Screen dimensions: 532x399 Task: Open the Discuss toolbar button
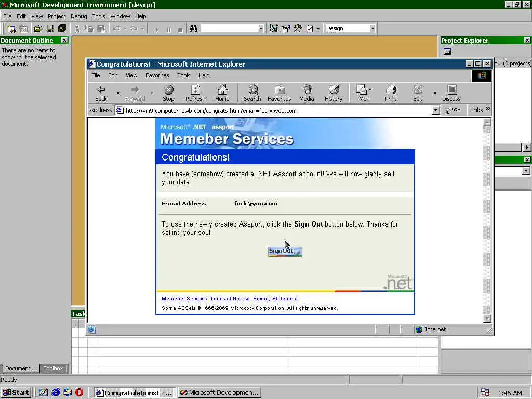[451, 94]
